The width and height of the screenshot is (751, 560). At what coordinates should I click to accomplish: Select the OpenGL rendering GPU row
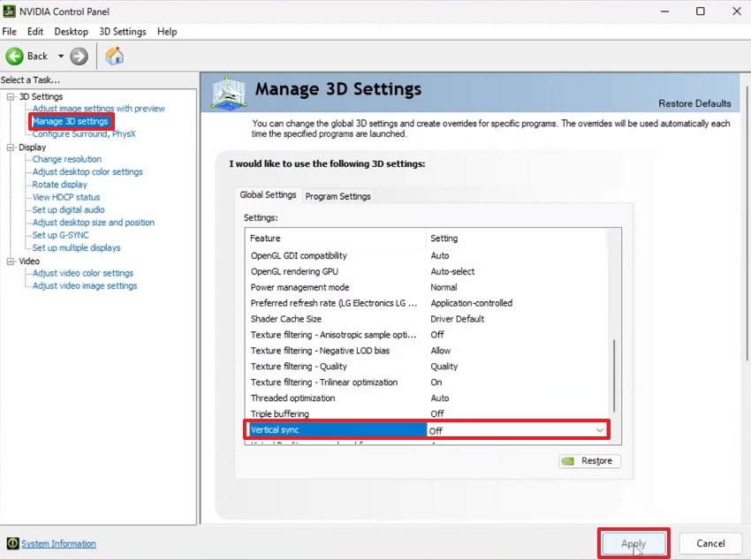(426, 271)
